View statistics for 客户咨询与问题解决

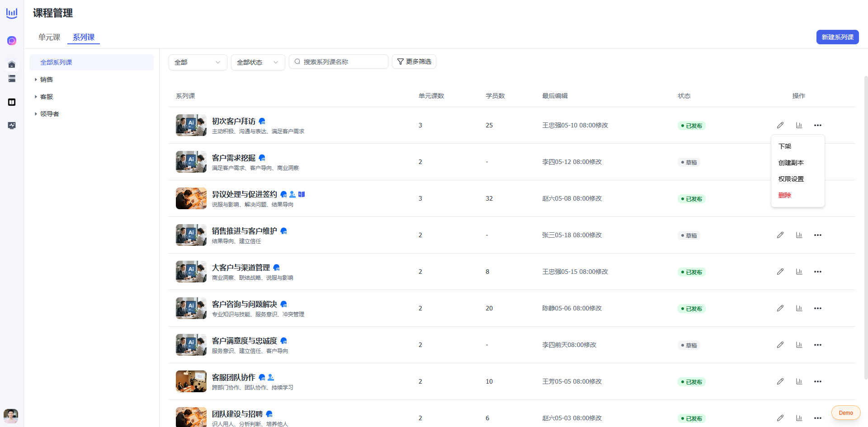point(799,308)
